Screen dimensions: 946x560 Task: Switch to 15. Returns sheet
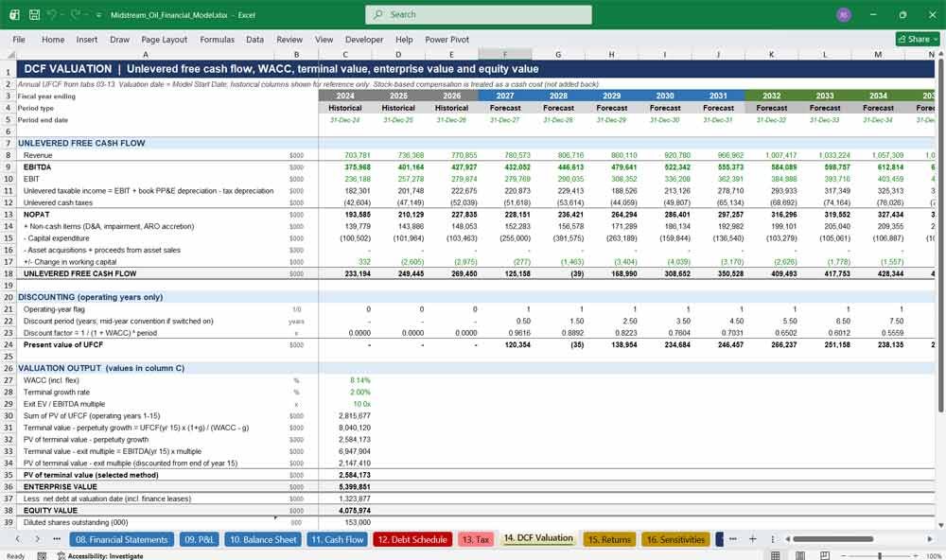[x=609, y=539]
